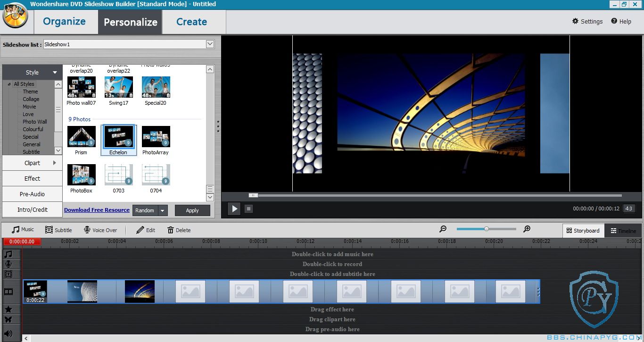Click the video track filmstrip icon

tap(8, 292)
